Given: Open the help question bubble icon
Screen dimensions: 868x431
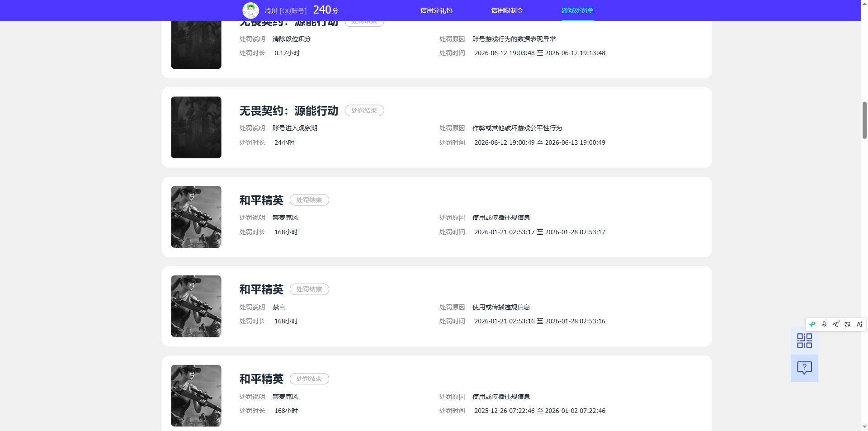Looking at the screenshot, I should [x=804, y=368].
